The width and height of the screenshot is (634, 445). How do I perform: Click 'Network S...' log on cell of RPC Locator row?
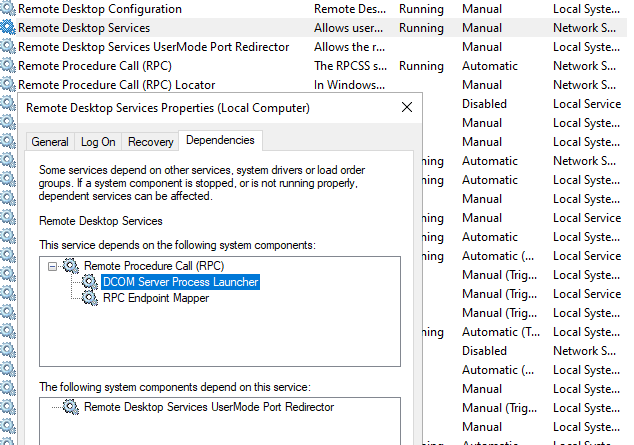coord(584,85)
